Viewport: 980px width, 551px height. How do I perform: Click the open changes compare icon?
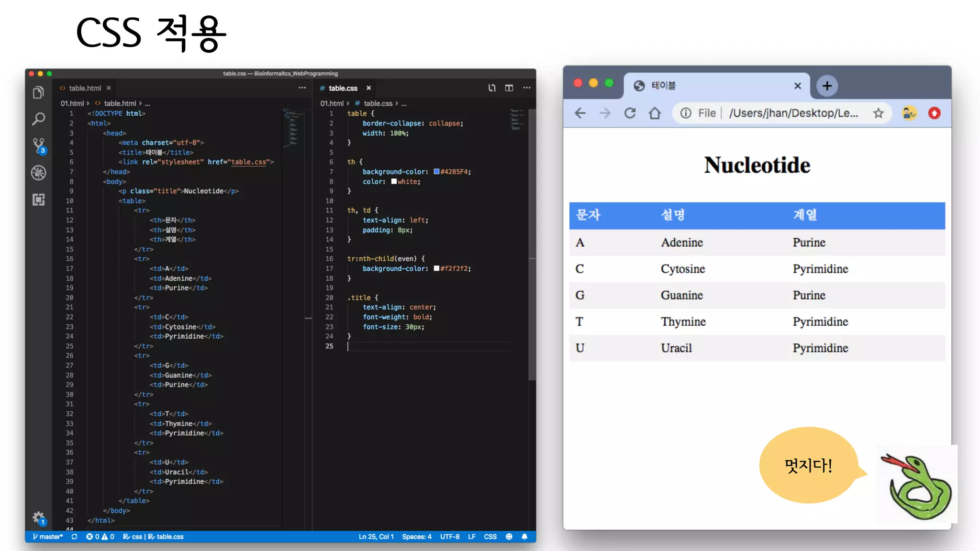491,88
